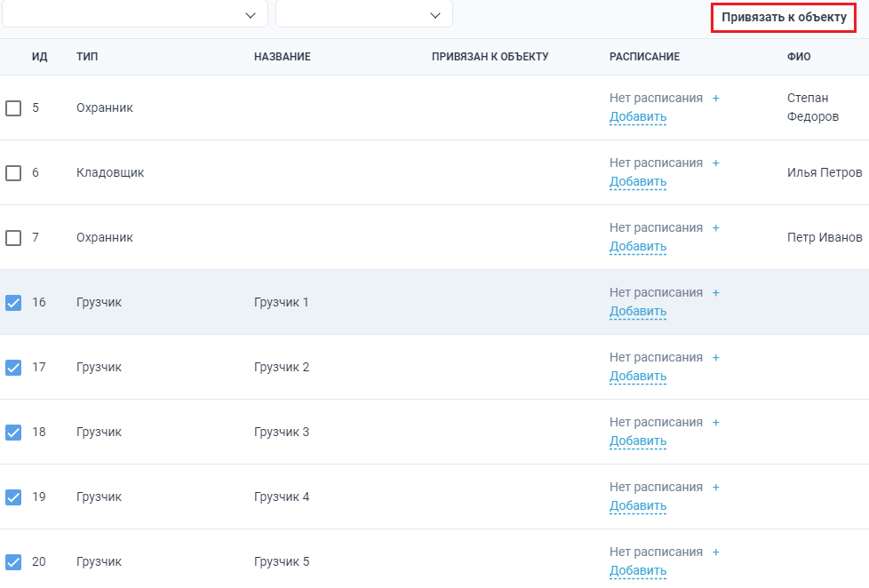Viewport: 869px width, 588px height.
Task: Click the name Степан Федоров
Action: (x=813, y=107)
